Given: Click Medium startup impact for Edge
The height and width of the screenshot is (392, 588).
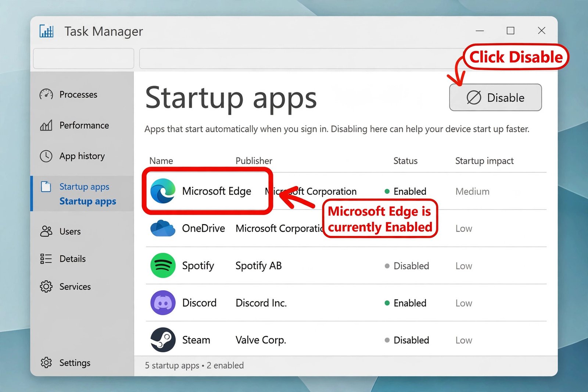Looking at the screenshot, I should (472, 191).
